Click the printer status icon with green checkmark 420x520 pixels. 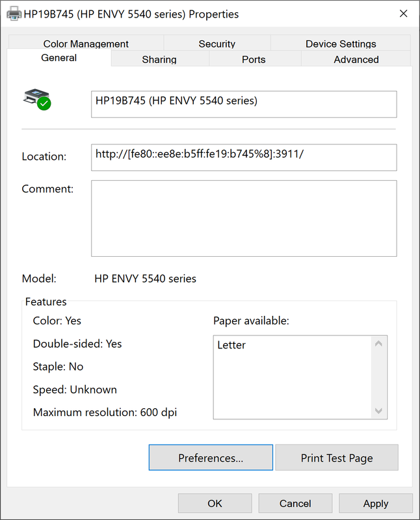(37, 99)
